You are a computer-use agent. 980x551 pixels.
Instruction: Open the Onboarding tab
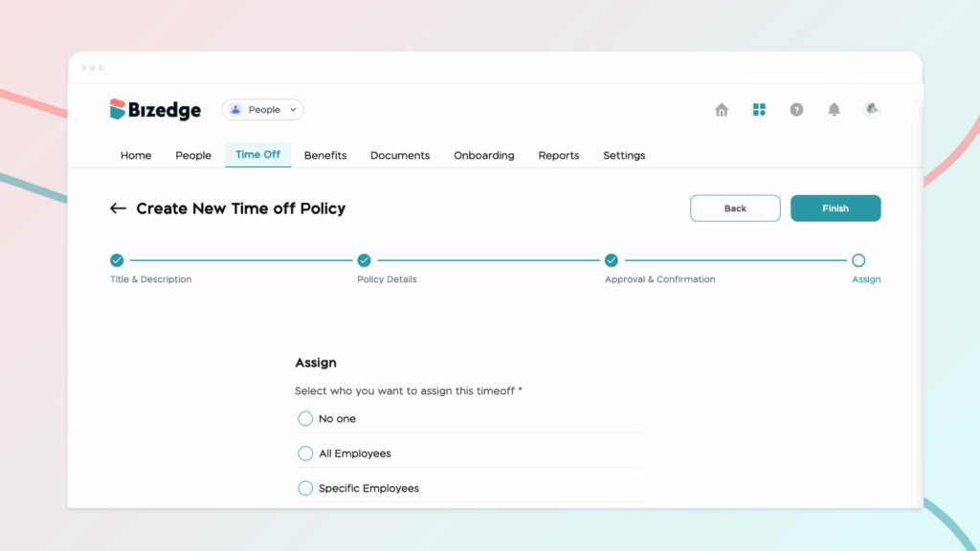pos(483,155)
